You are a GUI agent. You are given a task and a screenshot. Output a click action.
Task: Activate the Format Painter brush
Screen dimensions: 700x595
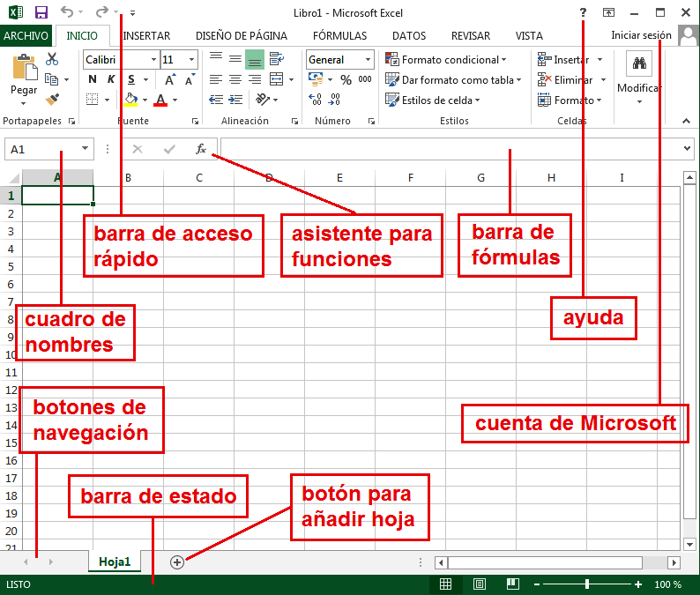click(52, 99)
